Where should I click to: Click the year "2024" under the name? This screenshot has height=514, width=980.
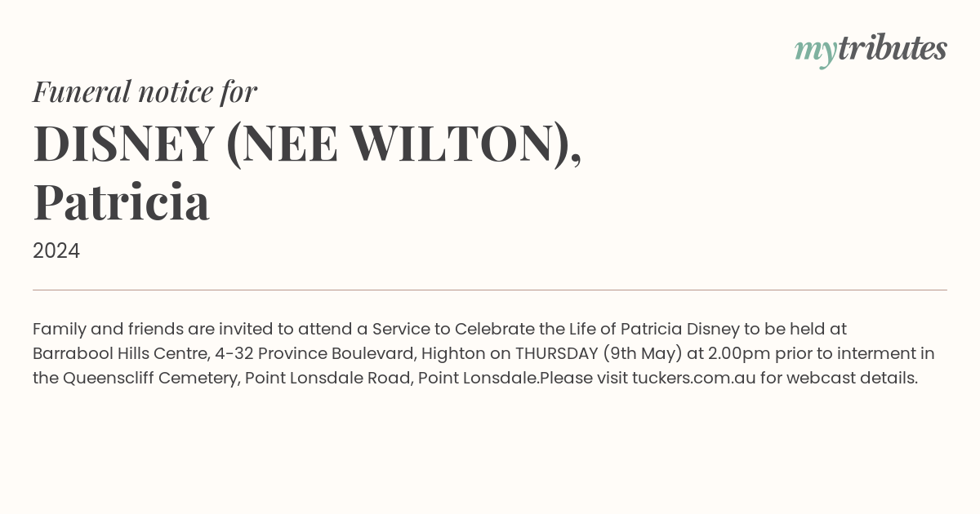(x=56, y=251)
